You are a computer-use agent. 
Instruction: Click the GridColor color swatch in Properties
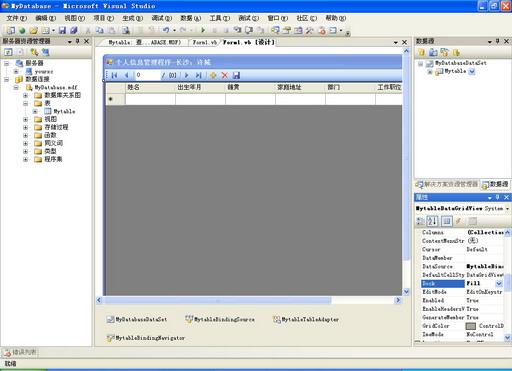[471, 326]
